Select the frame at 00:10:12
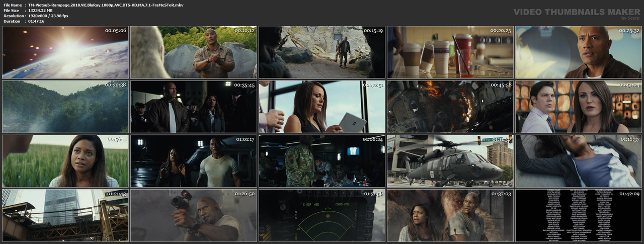This screenshot has width=644, height=244. pyautogui.click(x=193, y=52)
